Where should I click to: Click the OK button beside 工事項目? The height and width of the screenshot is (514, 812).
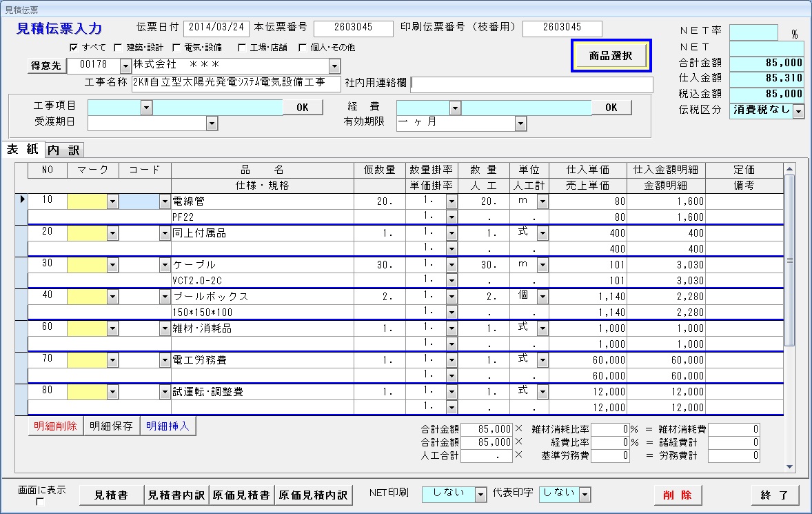(x=303, y=107)
